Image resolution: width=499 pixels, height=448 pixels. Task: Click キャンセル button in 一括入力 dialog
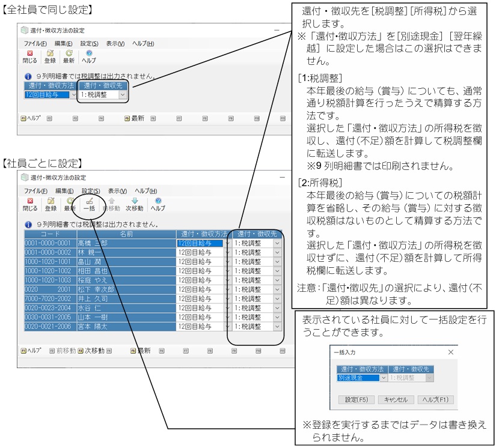396,400
